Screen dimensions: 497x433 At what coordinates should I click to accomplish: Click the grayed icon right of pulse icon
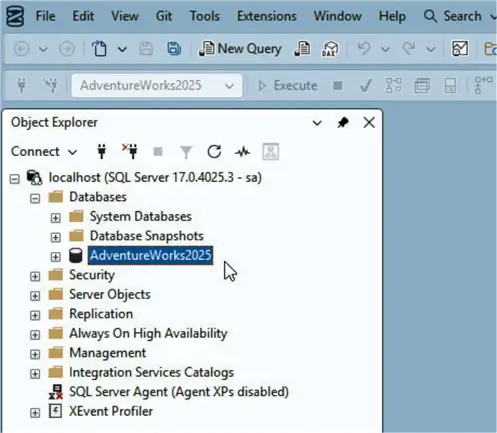[271, 152]
